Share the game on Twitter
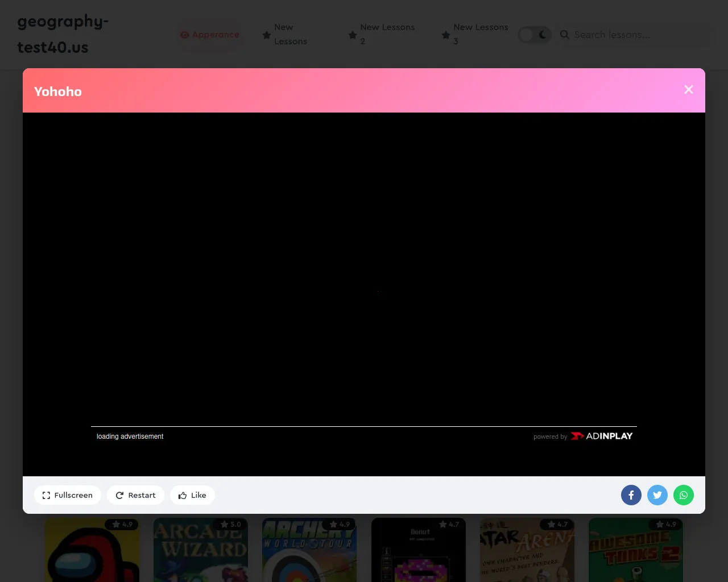 pyautogui.click(x=657, y=495)
